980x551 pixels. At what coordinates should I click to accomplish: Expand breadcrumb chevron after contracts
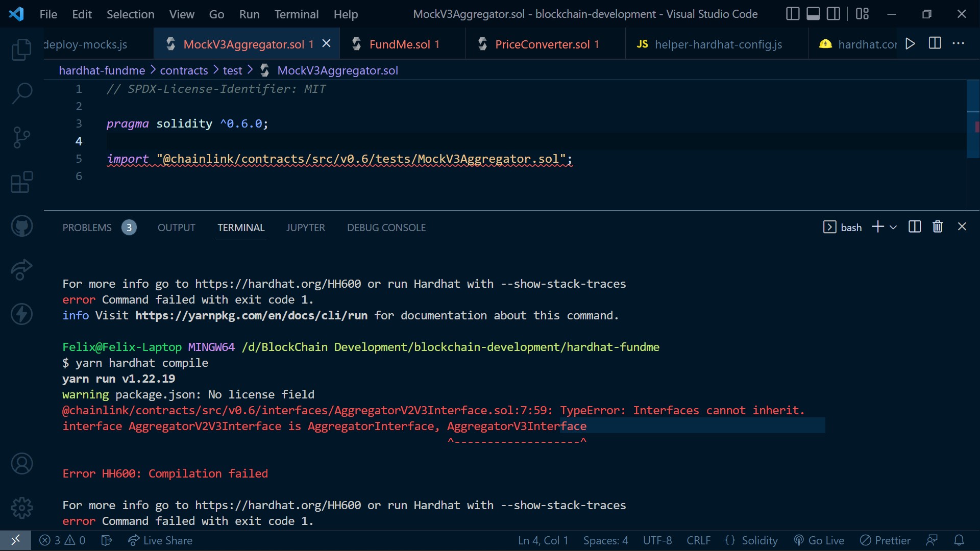click(215, 70)
